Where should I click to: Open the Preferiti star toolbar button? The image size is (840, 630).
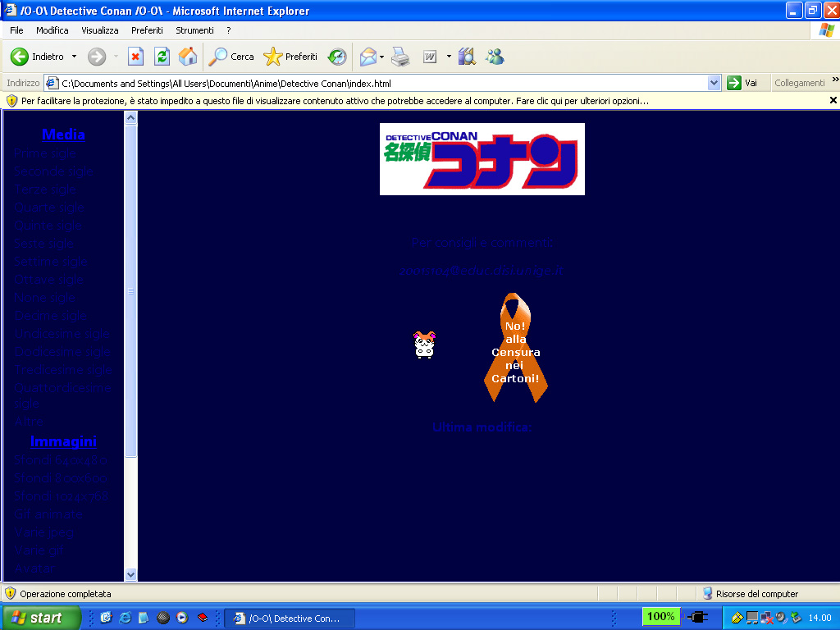click(x=291, y=57)
